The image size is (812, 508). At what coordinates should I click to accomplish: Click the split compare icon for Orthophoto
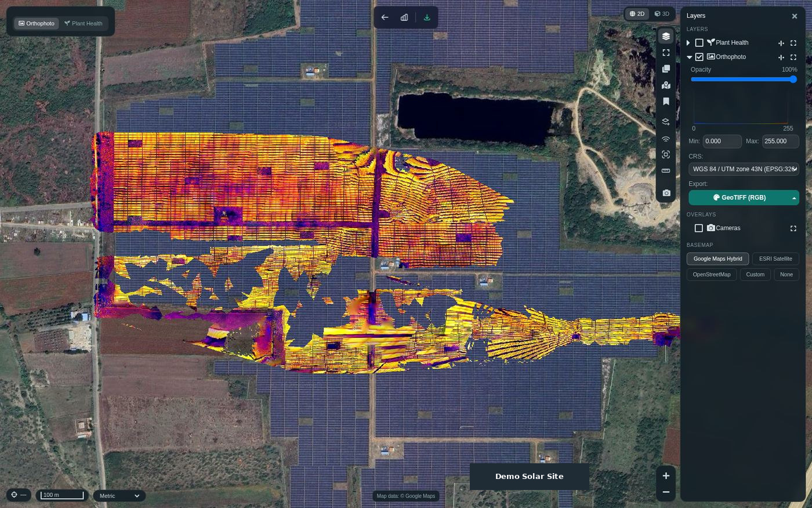point(781,57)
